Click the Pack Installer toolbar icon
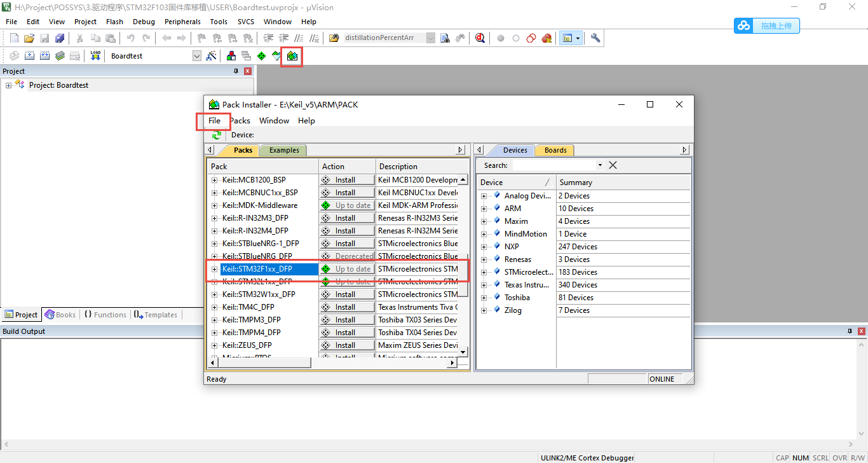The image size is (868, 463). (292, 56)
